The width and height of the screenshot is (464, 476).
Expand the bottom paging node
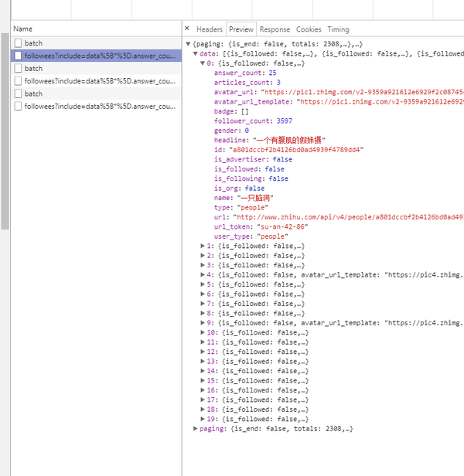pyautogui.click(x=196, y=429)
